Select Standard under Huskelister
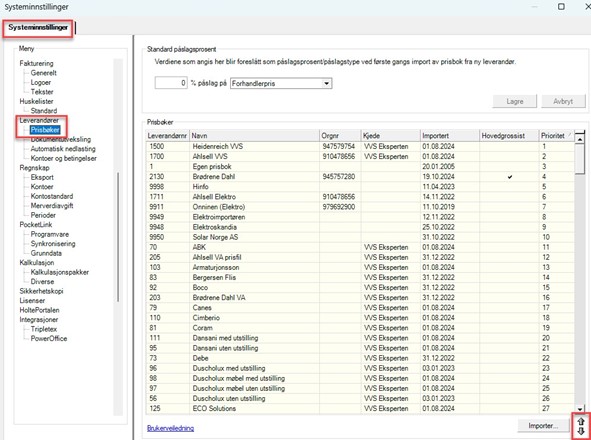This screenshot has height=440, width=591. point(44,110)
